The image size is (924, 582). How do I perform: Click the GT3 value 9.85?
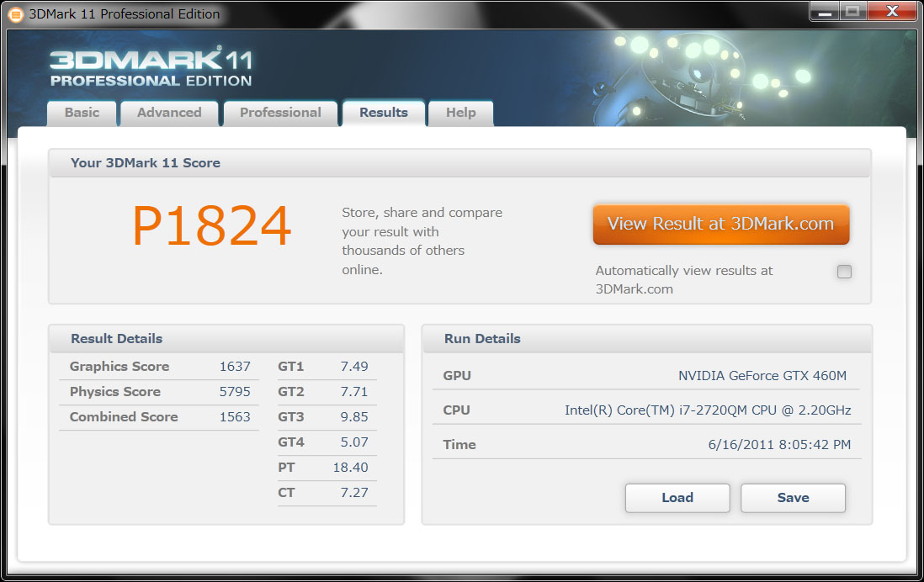(x=354, y=417)
